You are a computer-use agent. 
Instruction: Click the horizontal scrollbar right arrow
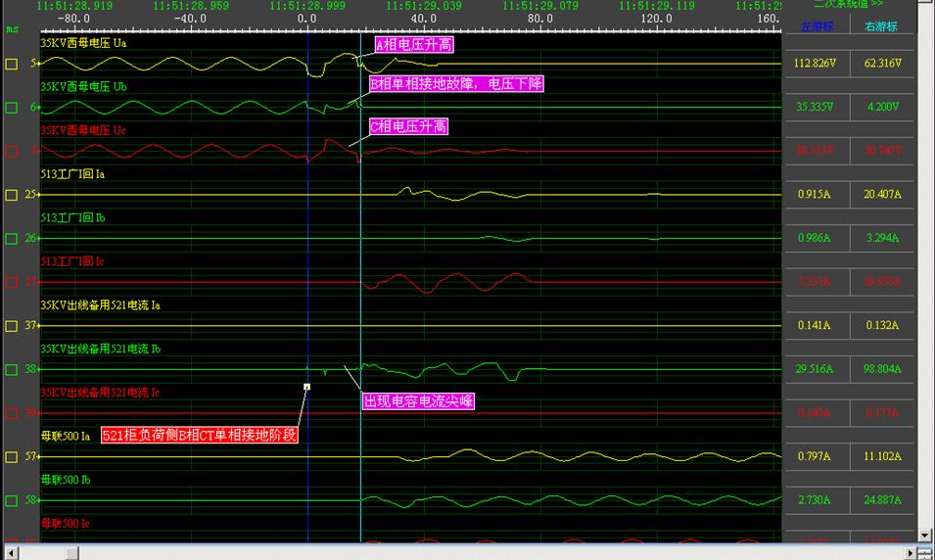[x=910, y=552]
